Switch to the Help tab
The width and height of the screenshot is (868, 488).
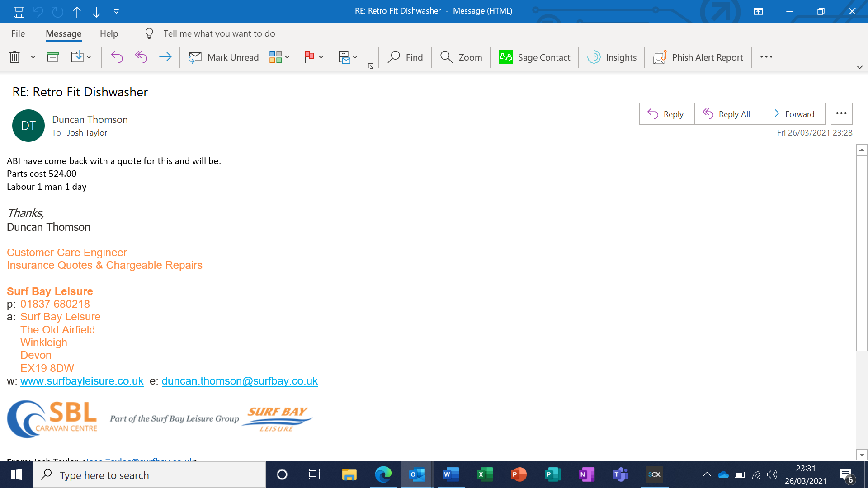coord(109,33)
